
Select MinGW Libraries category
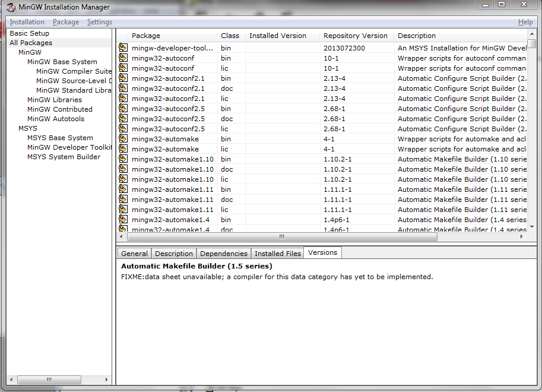point(55,100)
